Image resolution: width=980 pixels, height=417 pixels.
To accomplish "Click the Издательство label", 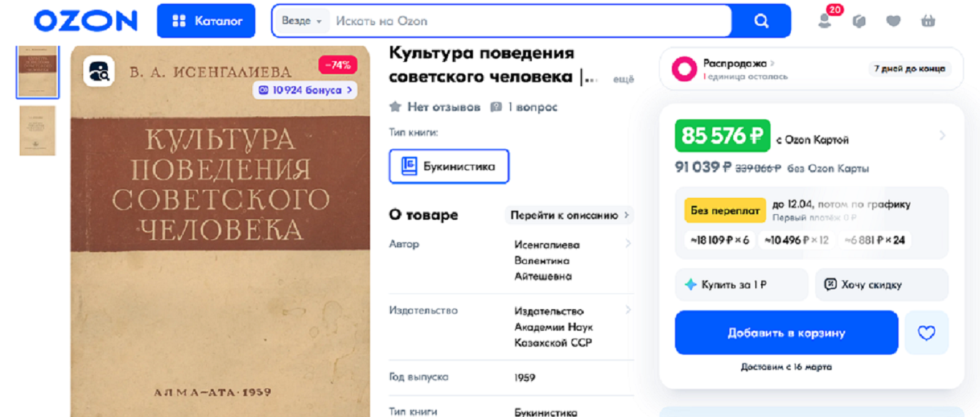I will coord(423,310).
